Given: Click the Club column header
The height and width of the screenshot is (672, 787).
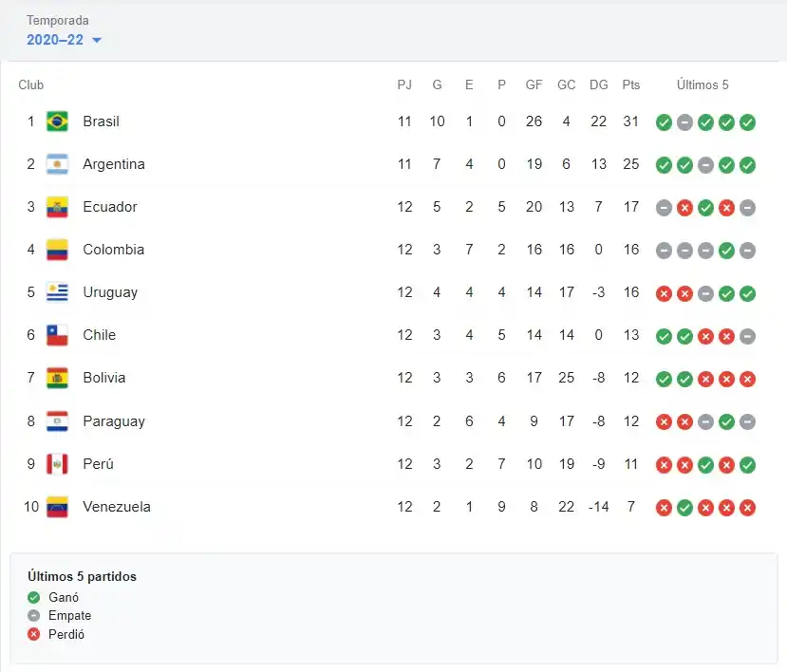Looking at the screenshot, I should click(31, 84).
